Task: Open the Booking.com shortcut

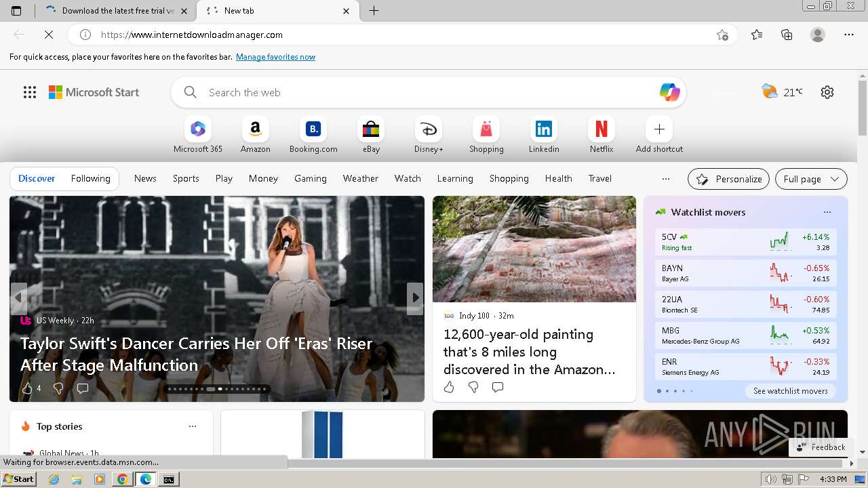Action: [x=313, y=136]
